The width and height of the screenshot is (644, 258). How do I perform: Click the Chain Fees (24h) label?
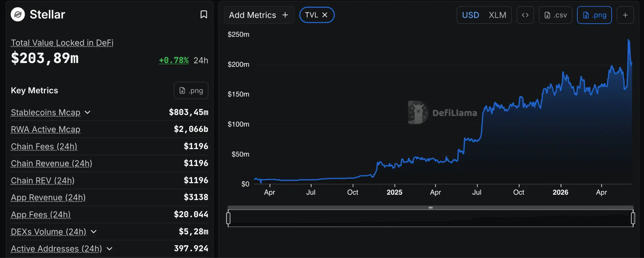pos(44,146)
